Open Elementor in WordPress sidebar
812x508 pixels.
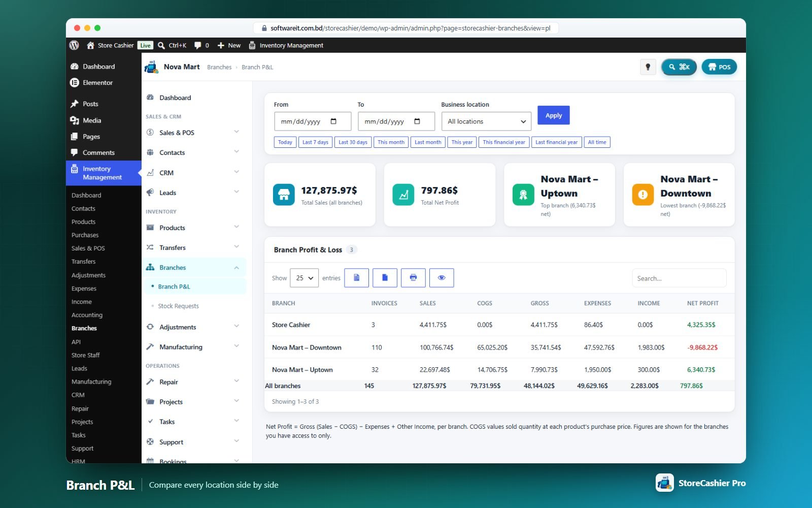tap(97, 83)
